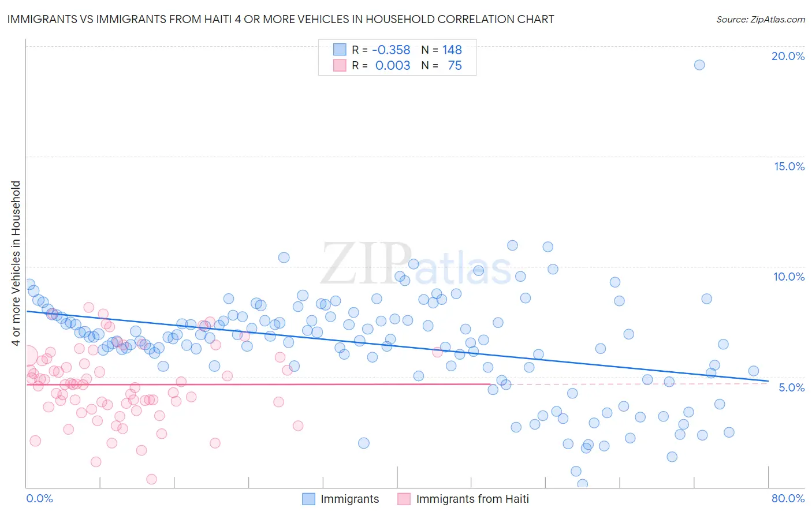812x515 pixels.
Task: Click the 20.0% y-axis label
Action: (788, 56)
